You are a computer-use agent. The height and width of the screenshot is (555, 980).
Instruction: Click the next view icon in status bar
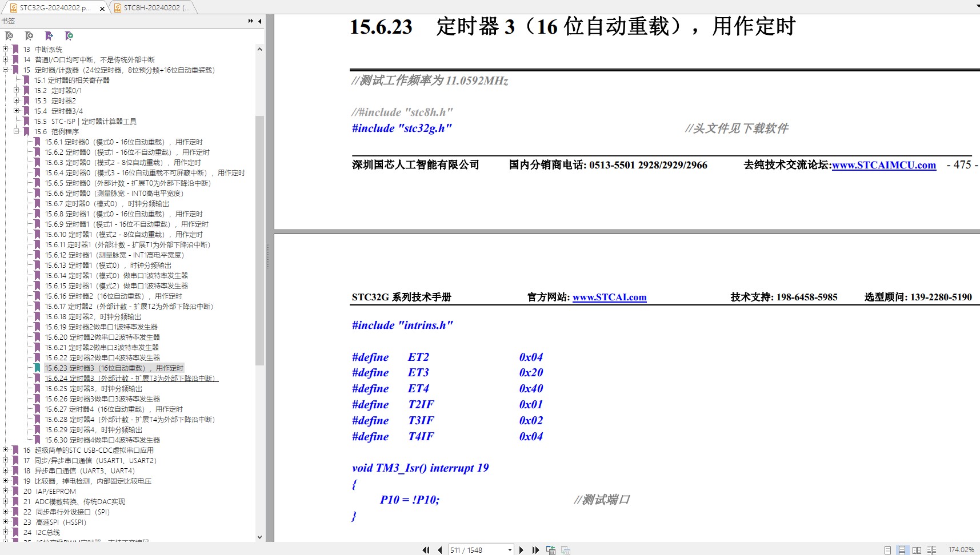[x=566, y=550]
